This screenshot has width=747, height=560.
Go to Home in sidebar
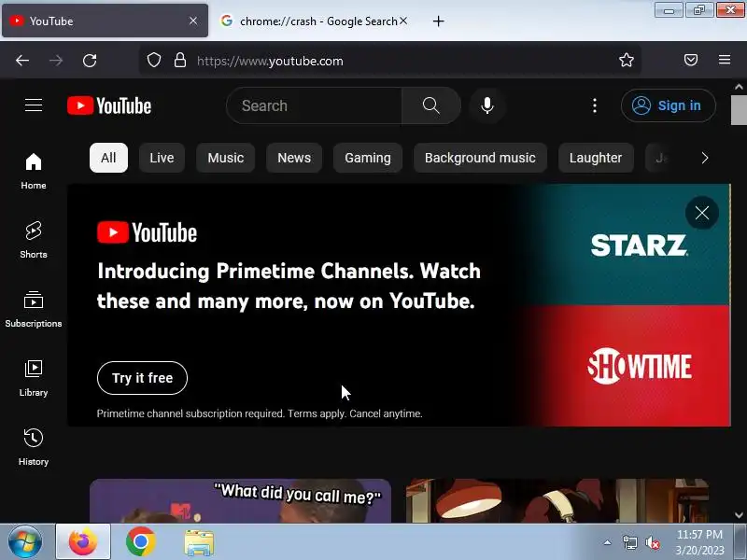pos(34,171)
